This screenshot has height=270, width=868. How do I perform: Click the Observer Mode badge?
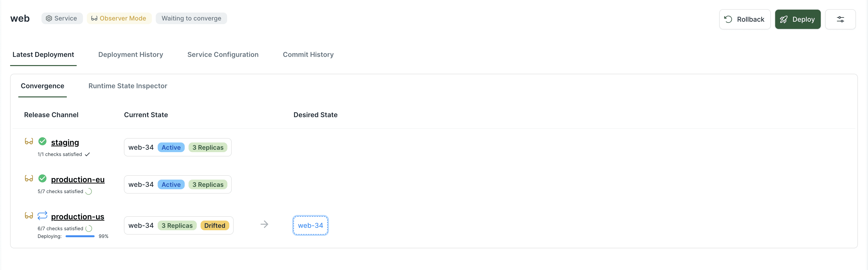pos(119,18)
